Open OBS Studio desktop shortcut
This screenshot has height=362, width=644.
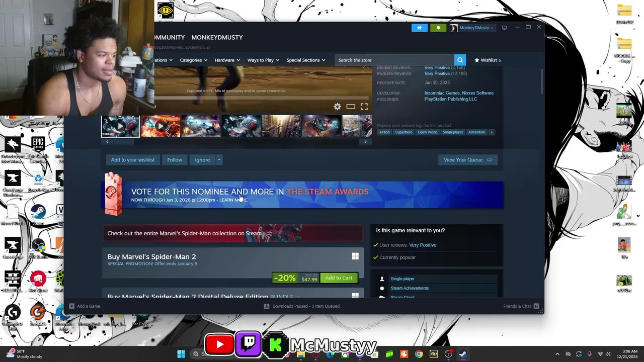pyautogui.click(x=38, y=249)
